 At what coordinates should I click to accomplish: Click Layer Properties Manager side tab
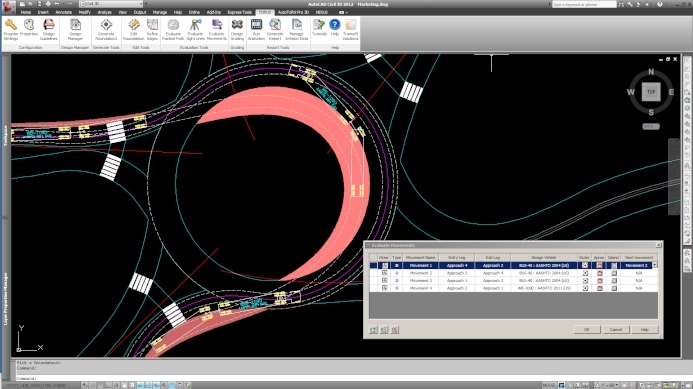tap(5, 299)
